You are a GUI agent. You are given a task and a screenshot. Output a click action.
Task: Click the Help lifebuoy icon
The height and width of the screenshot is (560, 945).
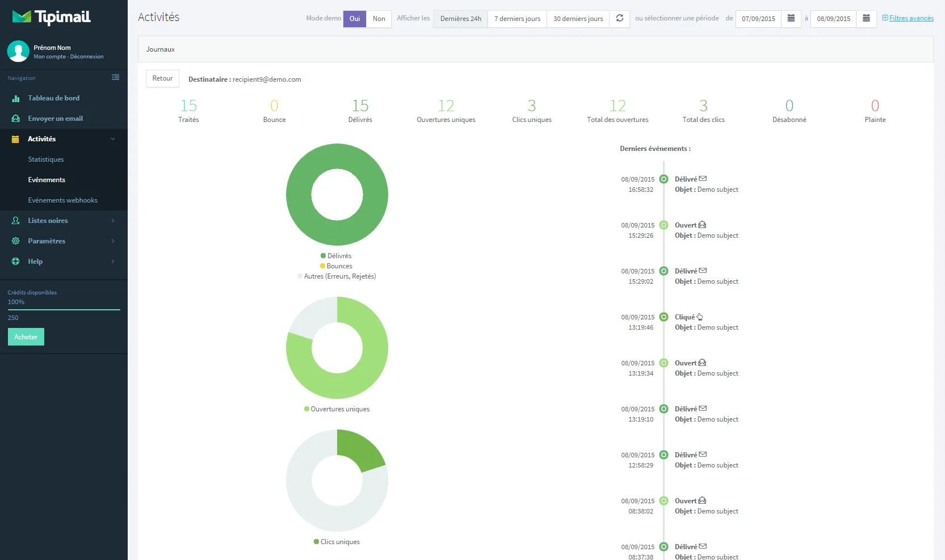point(16,262)
